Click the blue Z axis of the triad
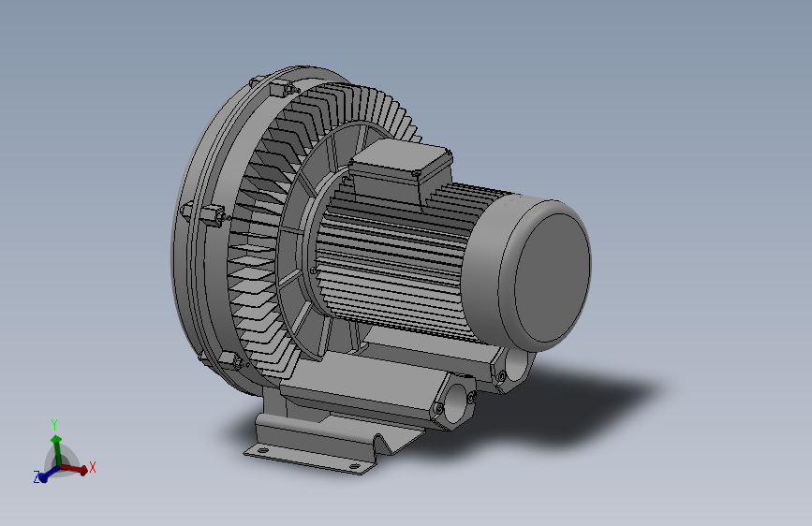Image resolution: width=812 pixels, height=526 pixels. (49, 475)
